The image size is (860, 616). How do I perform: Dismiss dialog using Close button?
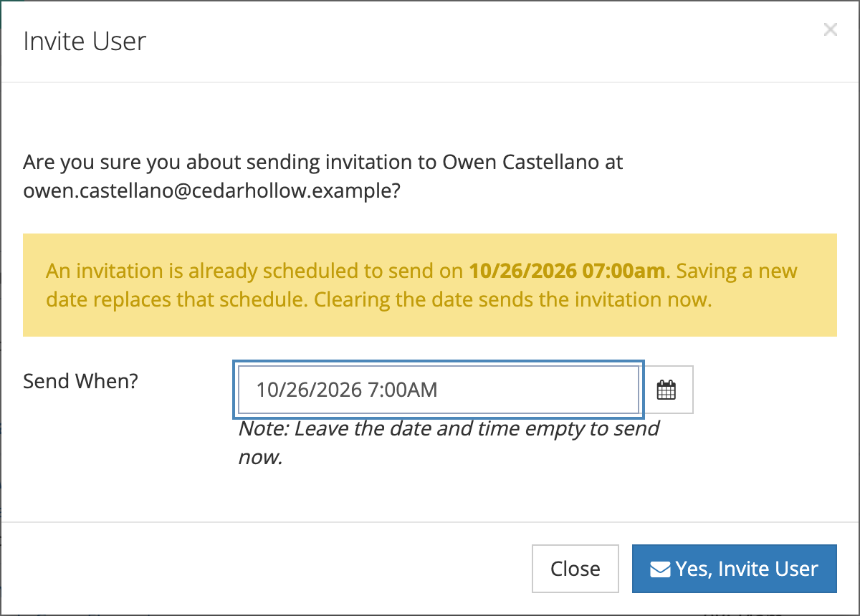pos(575,569)
